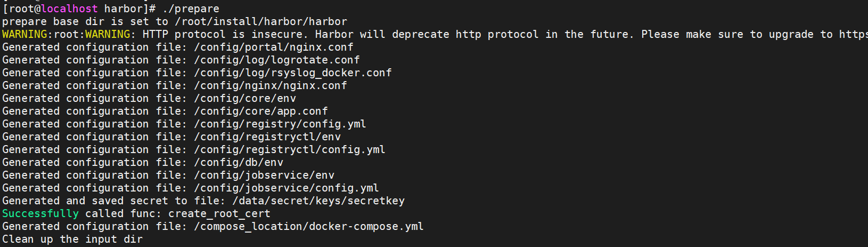Click path /config/jobservice/env
This screenshot has height=247, width=868.
pos(264,175)
